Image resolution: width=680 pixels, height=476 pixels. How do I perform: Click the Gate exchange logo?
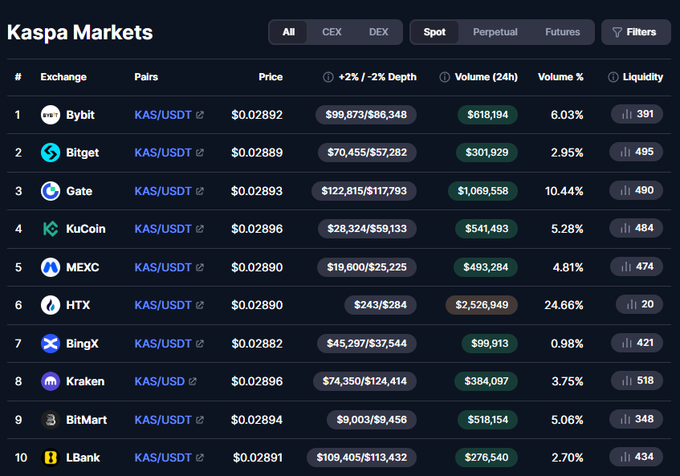point(50,191)
